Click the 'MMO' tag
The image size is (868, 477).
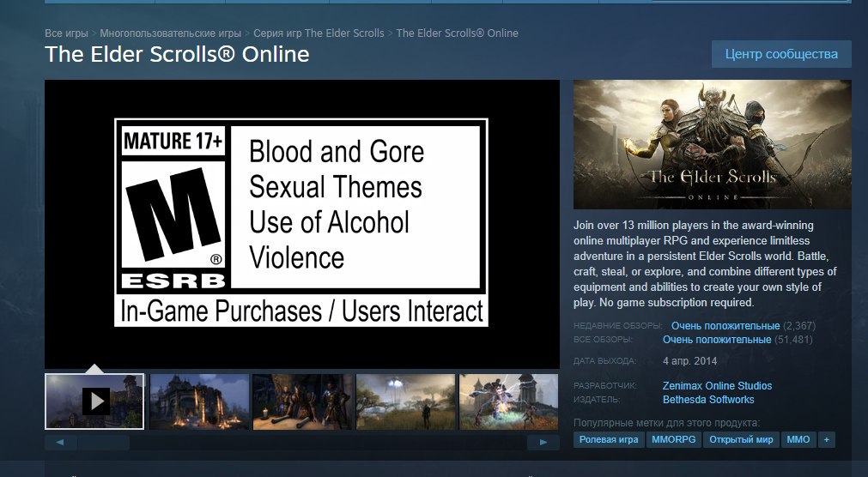(x=798, y=439)
